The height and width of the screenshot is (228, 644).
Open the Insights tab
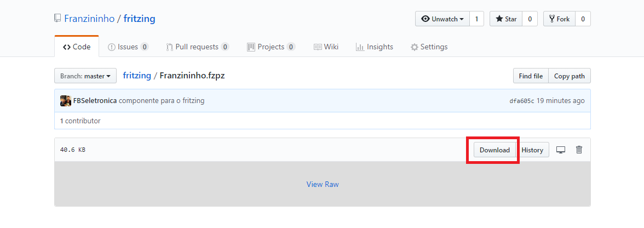click(375, 47)
